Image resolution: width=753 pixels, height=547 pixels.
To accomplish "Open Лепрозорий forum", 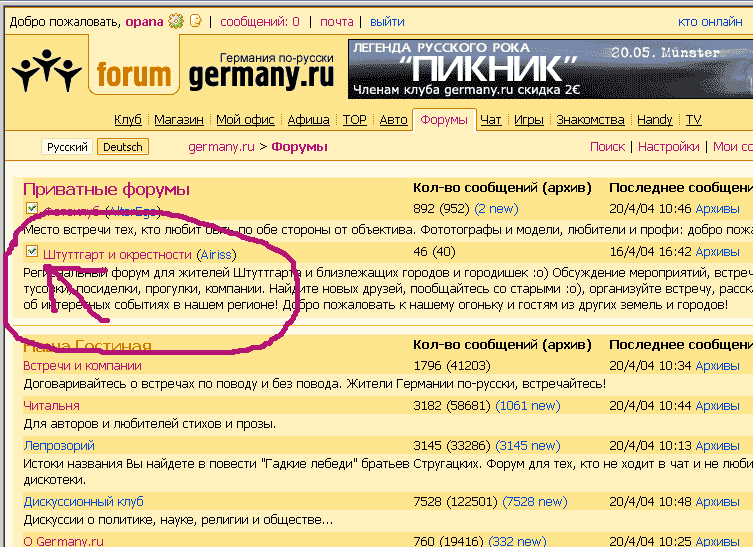I will 59,446.
